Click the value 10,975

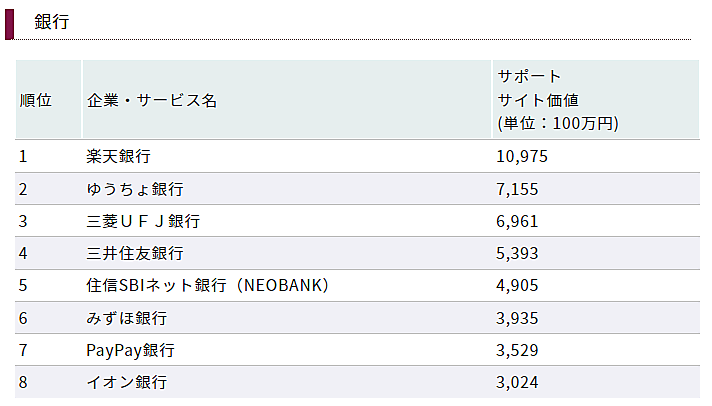coord(522,156)
